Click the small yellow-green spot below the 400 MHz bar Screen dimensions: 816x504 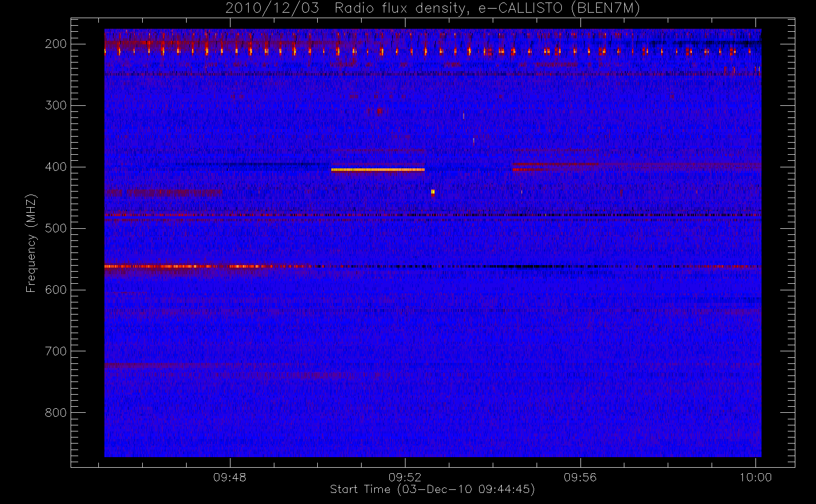pyautogui.click(x=433, y=192)
